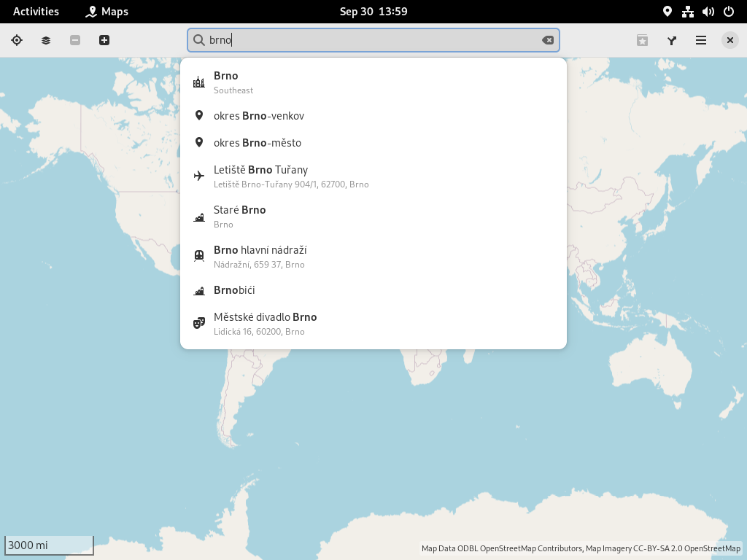Click the train icon for hlavní nádraží
747x560 pixels.
tap(199, 257)
